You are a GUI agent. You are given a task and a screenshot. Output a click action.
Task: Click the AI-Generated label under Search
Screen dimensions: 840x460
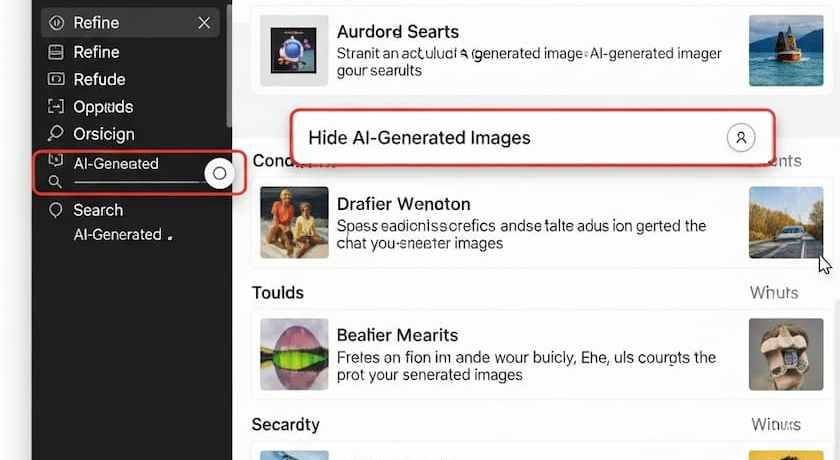click(x=118, y=235)
